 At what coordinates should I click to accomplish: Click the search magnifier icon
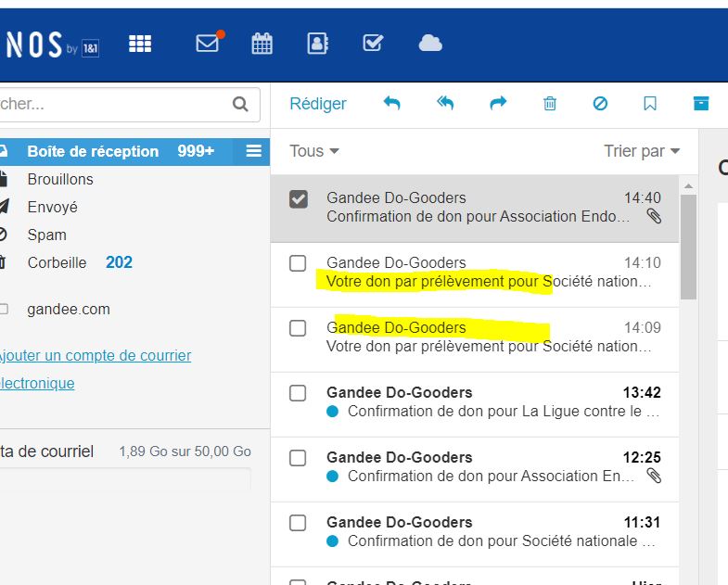pos(240,104)
